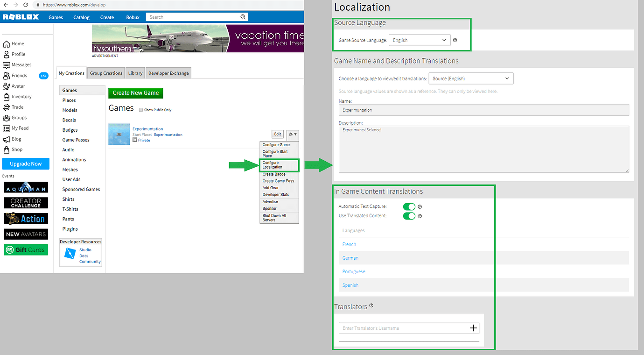Open Shop icon in sidebar
The image size is (644, 355).
pyautogui.click(x=7, y=149)
